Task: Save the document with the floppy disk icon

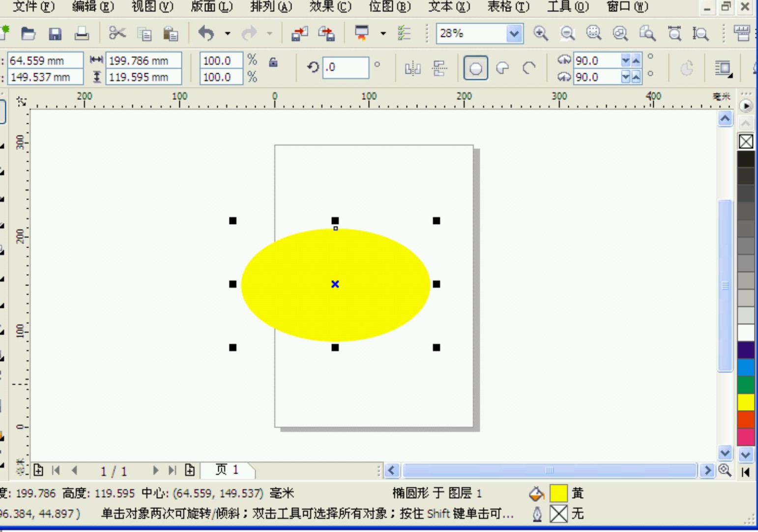Action: (55, 33)
